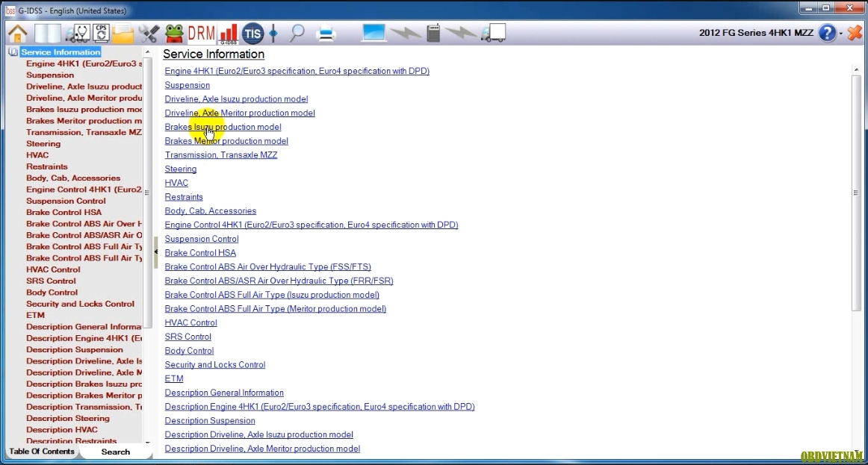Viewport: 868px width, 465px height.
Task: Click the lightning bolt right of laptop
Action: (x=405, y=33)
